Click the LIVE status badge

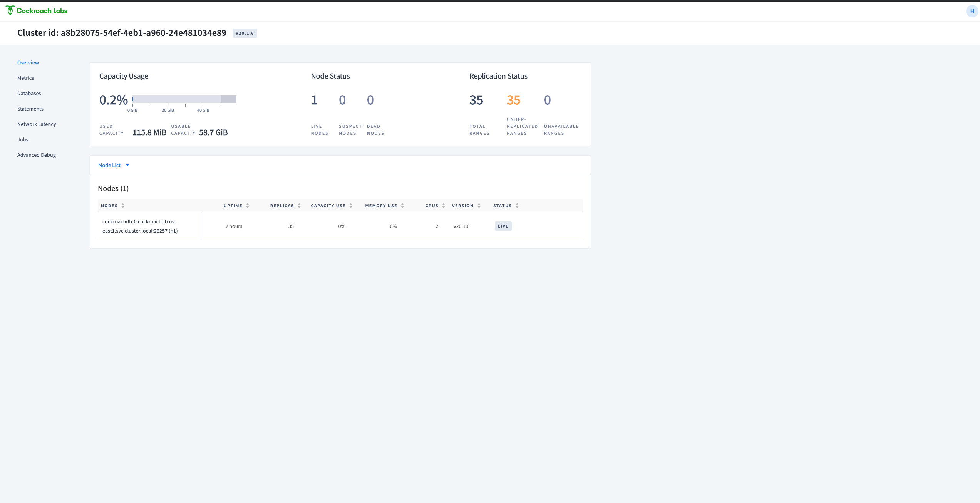503,226
